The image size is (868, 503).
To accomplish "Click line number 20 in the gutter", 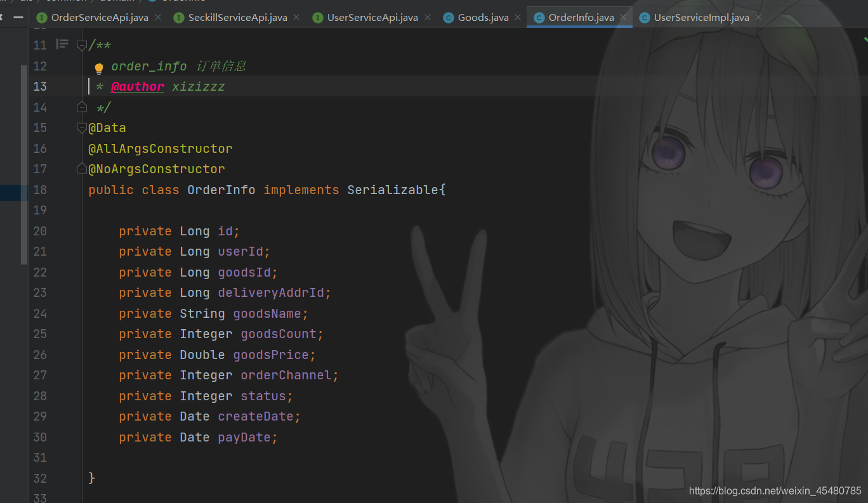I will [x=40, y=231].
